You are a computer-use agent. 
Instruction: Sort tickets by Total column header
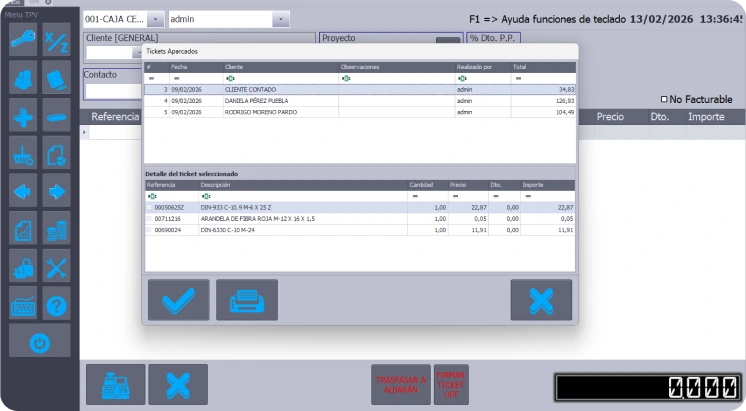pos(543,67)
